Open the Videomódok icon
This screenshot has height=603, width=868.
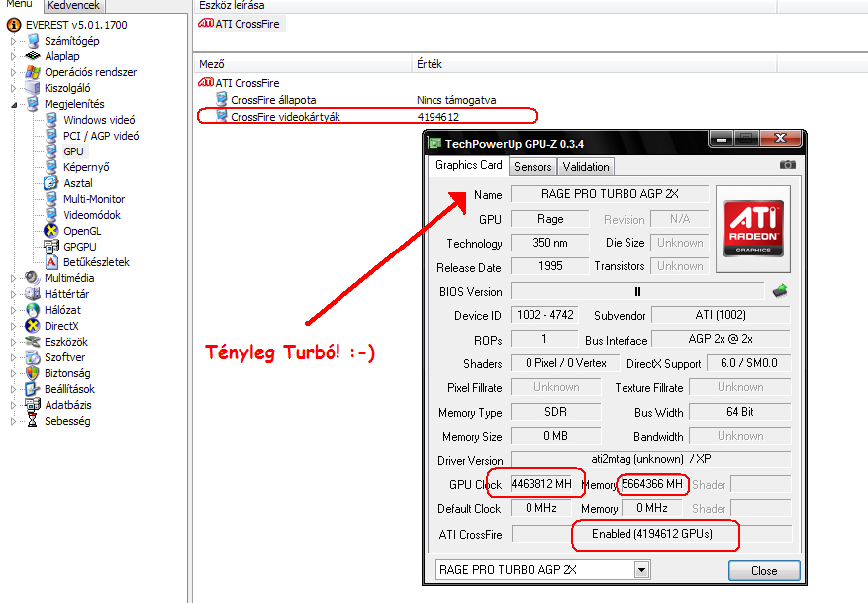[x=51, y=215]
